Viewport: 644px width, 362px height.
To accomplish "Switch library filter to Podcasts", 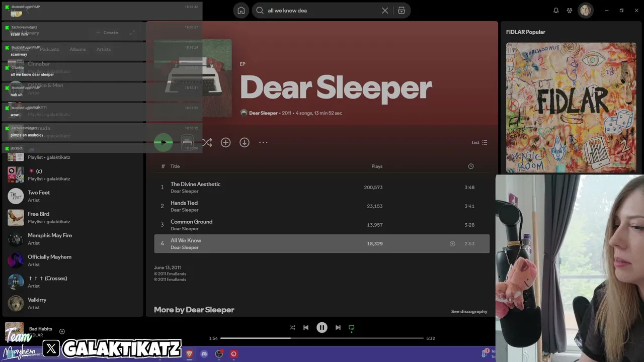I will tap(50, 49).
